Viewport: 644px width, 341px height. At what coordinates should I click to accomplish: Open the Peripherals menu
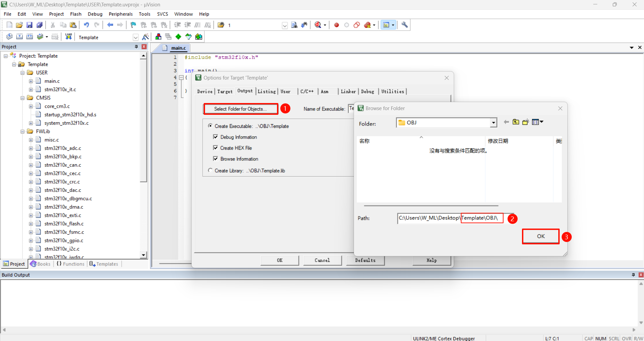tap(121, 14)
